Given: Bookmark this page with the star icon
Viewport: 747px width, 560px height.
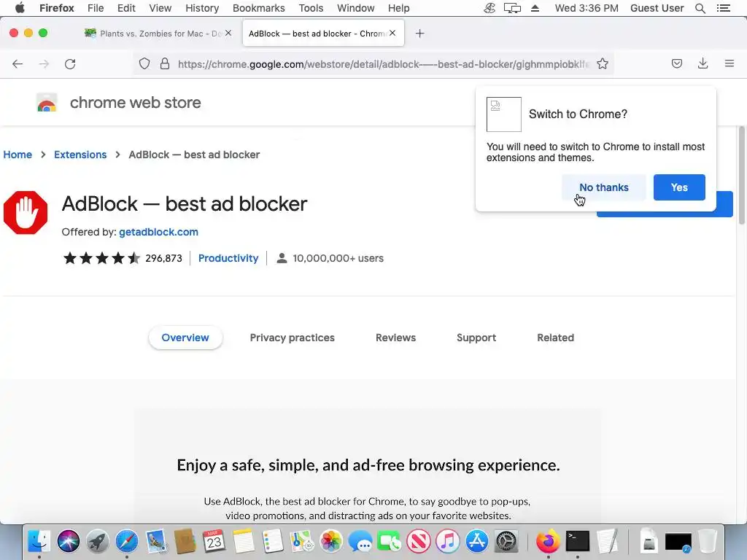Looking at the screenshot, I should point(602,64).
